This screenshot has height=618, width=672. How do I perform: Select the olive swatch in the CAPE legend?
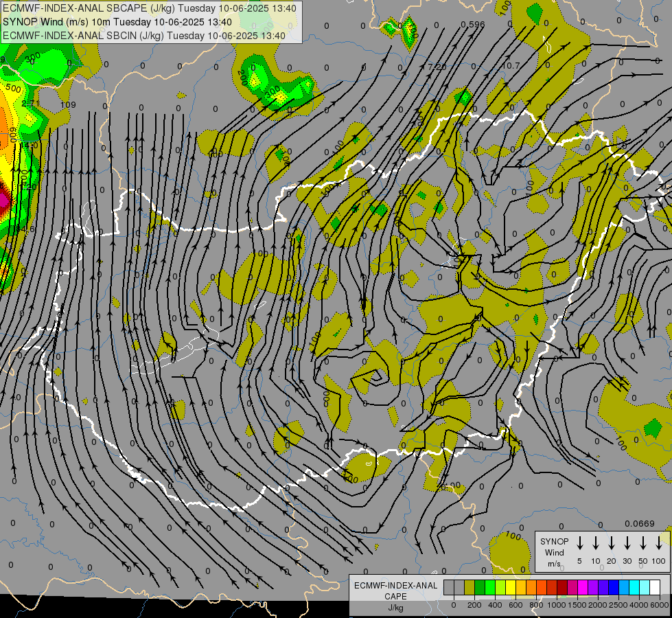point(470,588)
